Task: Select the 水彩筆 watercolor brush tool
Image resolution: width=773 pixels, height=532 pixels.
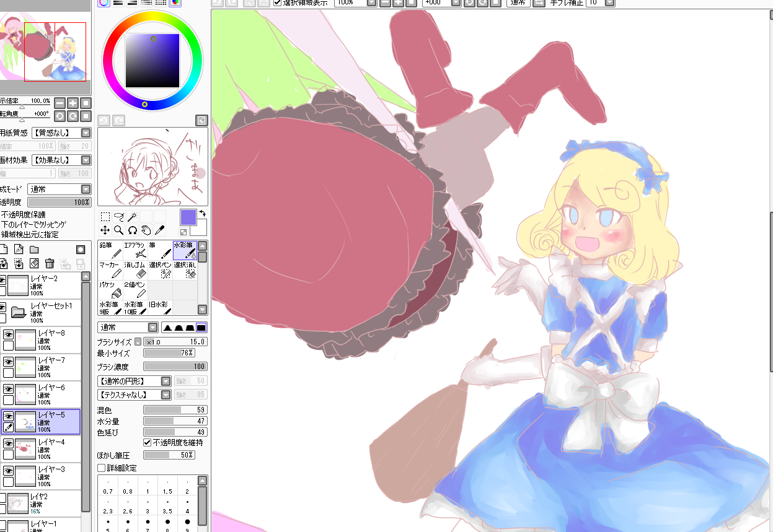Action: 185,250
